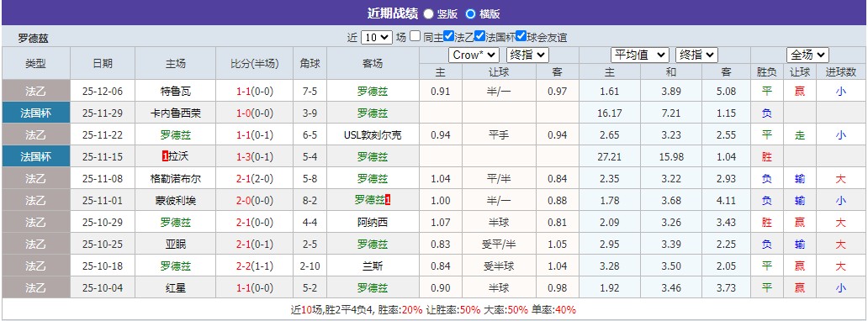The height and width of the screenshot is (321, 868).
Task: Click the 类型 column header
Action: click(x=36, y=64)
